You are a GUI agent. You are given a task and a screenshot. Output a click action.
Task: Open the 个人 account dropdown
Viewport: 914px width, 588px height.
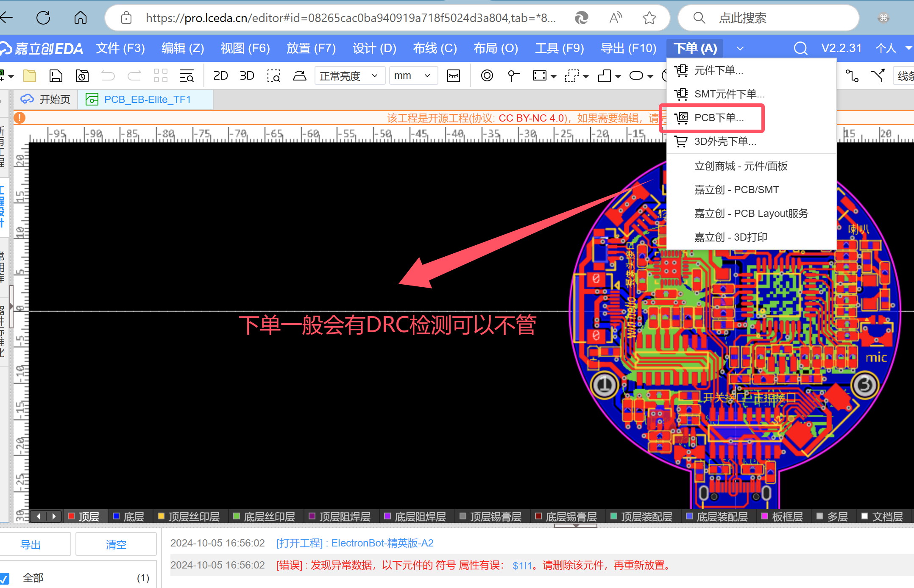[x=894, y=48]
